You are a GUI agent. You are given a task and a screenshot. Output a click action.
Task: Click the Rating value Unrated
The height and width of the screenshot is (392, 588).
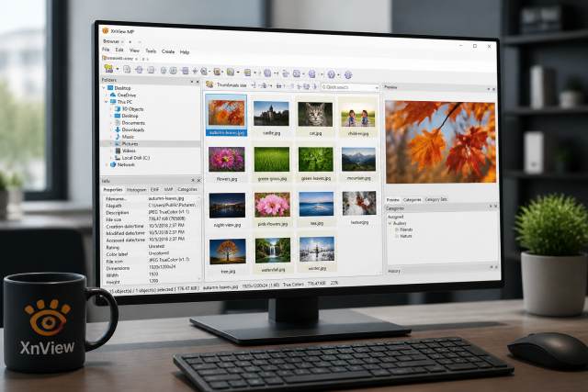tap(156, 246)
